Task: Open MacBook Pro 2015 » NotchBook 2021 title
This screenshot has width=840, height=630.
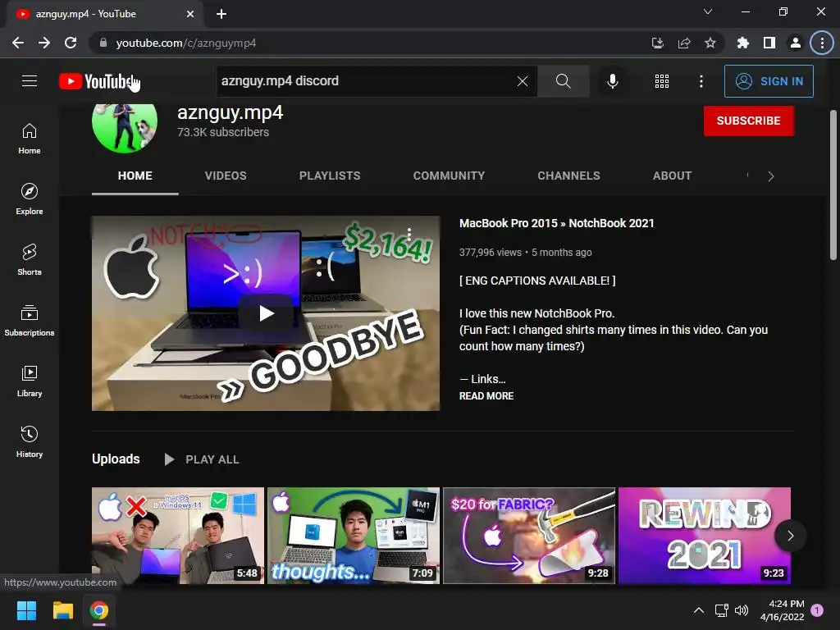Action: click(557, 223)
